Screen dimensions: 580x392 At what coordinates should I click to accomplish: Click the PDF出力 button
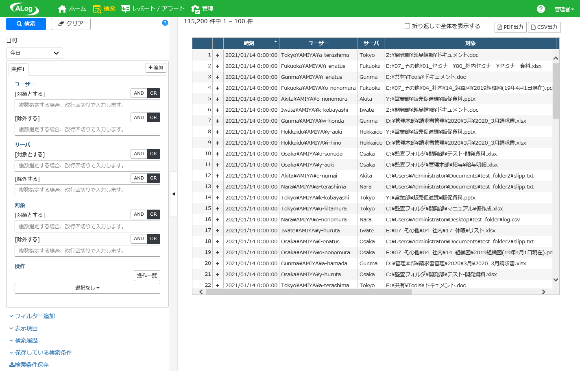tap(510, 27)
